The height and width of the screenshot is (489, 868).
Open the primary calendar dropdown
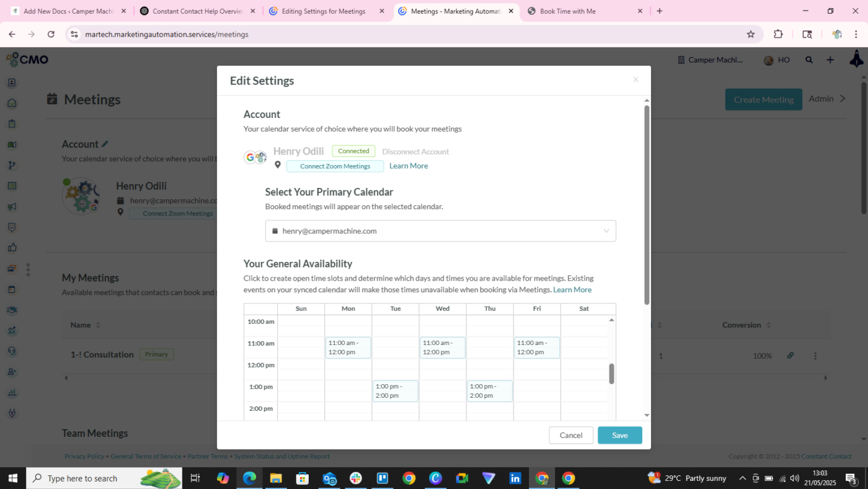(x=440, y=231)
